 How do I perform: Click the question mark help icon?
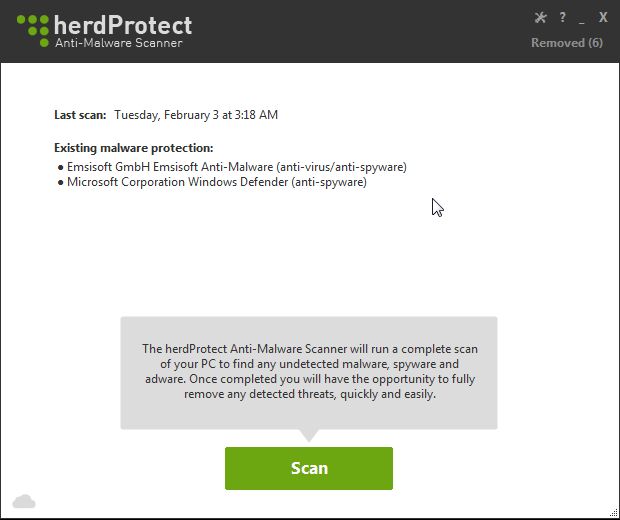click(x=563, y=17)
